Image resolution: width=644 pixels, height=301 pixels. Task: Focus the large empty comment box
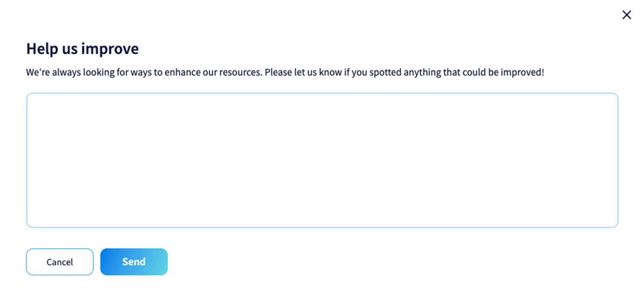(x=322, y=160)
